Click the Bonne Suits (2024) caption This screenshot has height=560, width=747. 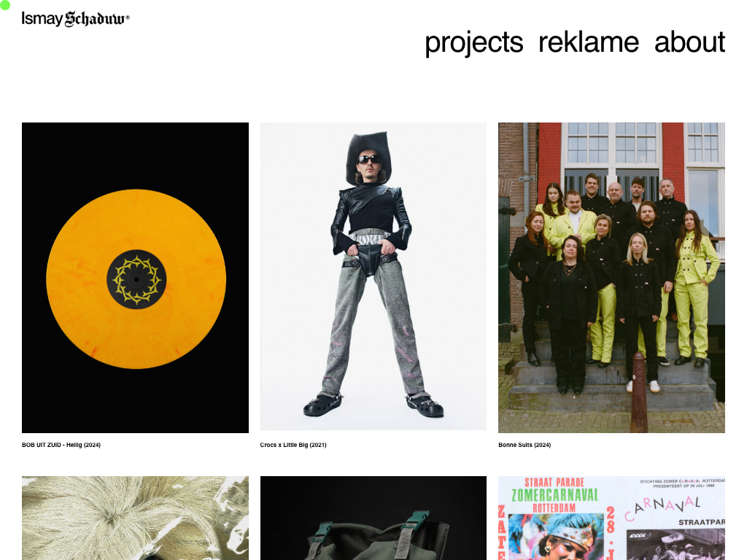point(525,445)
